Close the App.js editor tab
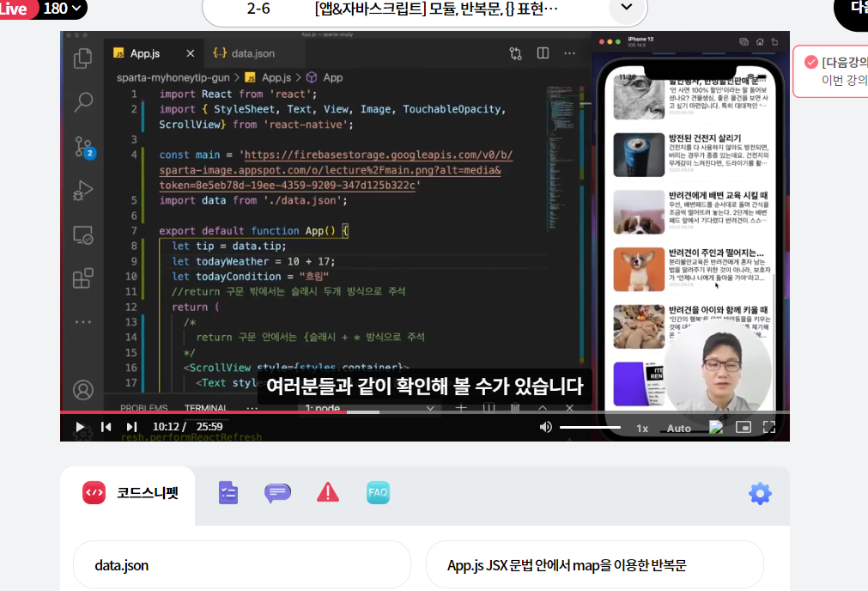Image resolution: width=868 pixels, height=591 pixels. coord(191,54)
